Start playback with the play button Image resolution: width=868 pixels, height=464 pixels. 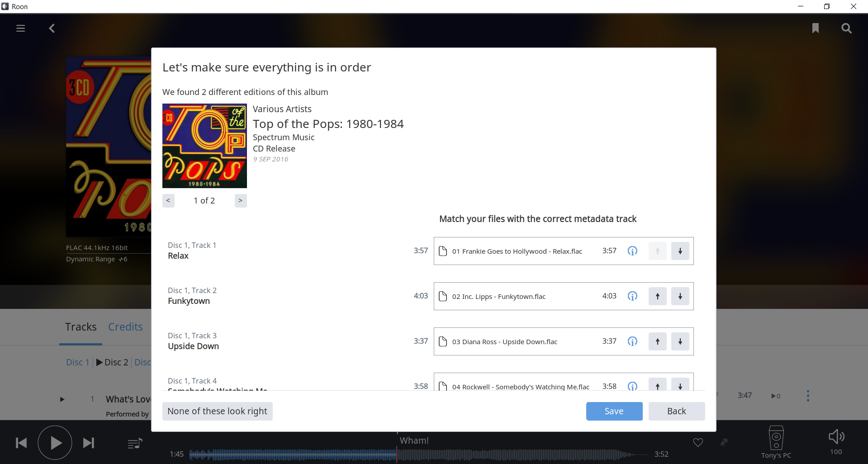(x=55, y=443)
